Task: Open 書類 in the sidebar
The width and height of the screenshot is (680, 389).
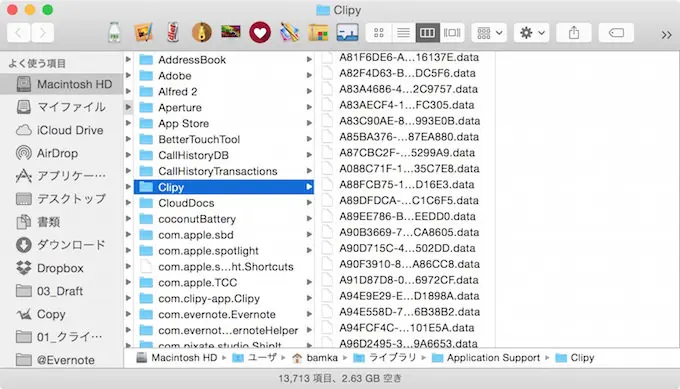Action: pos(62,222)
